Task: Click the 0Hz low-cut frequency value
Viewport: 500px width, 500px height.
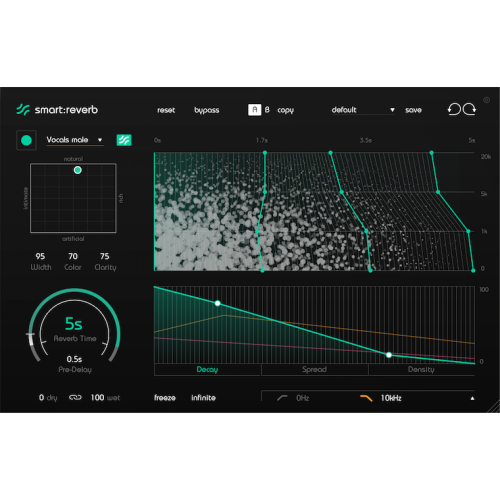Action: [x=303, y=398]
